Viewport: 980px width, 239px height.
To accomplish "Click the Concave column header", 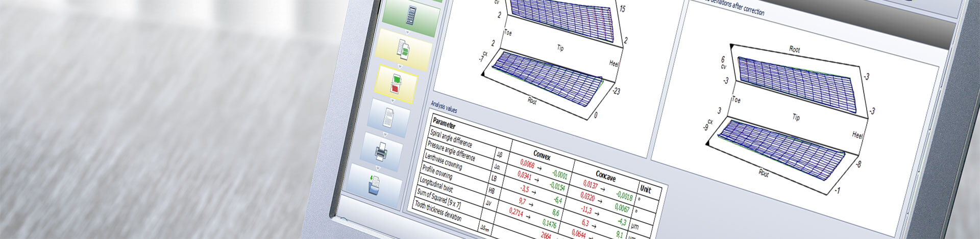I will [605, 176].
